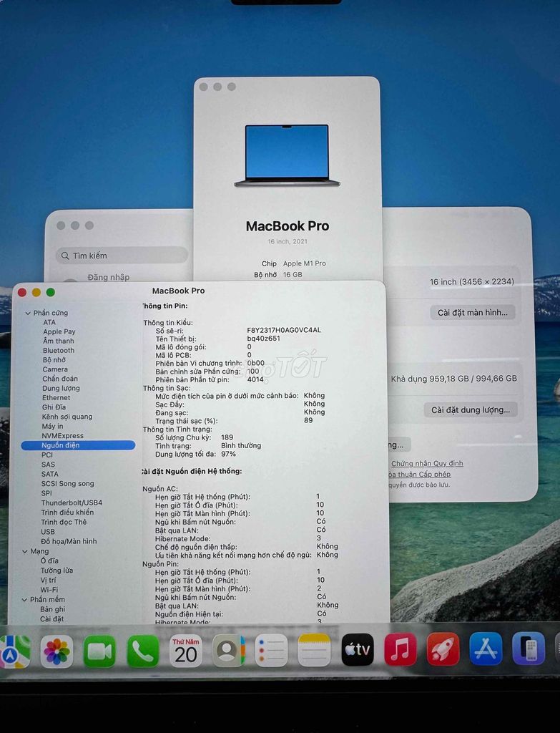Collapse the Phần cứng section

[28, 314]
